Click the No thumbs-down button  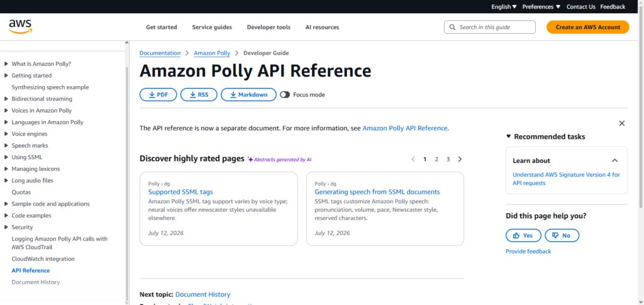[562, 235]
